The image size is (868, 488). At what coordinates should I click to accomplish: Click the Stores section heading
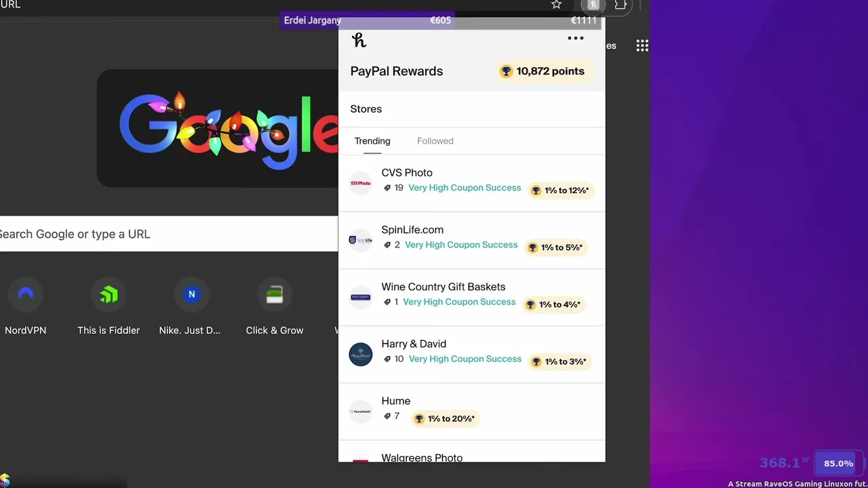[x=366, y=108]
